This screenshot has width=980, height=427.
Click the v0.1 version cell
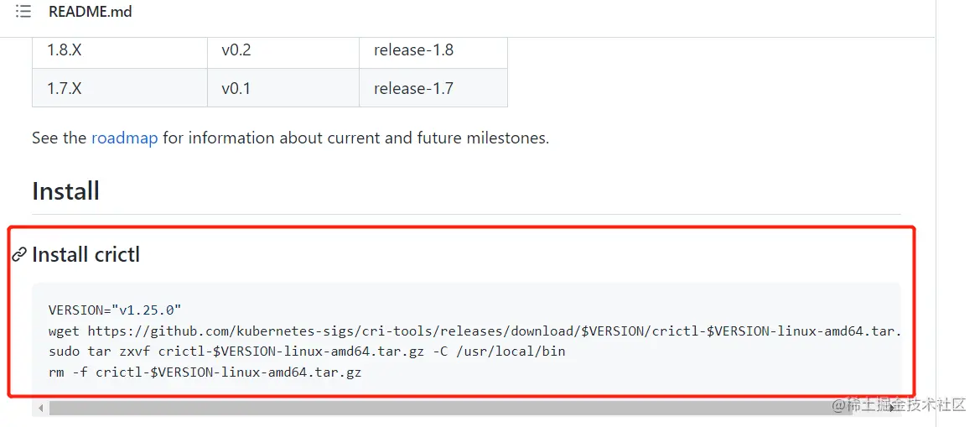283,88
